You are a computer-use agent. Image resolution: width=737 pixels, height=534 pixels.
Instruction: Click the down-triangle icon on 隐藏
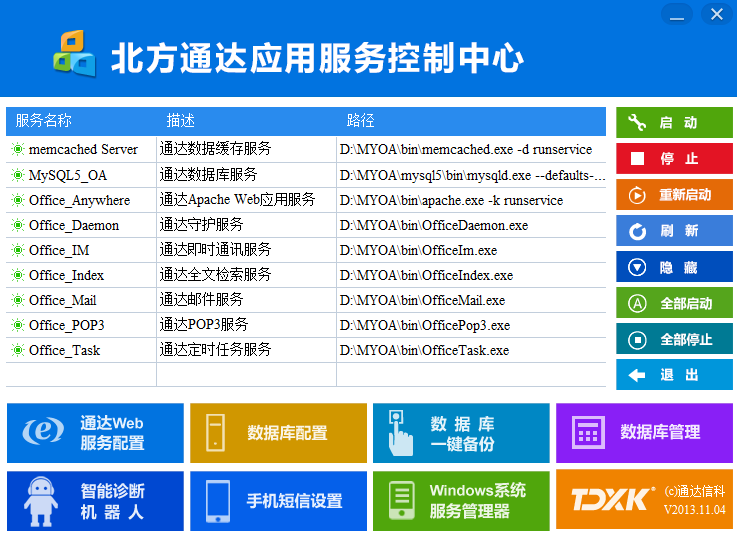637,267
